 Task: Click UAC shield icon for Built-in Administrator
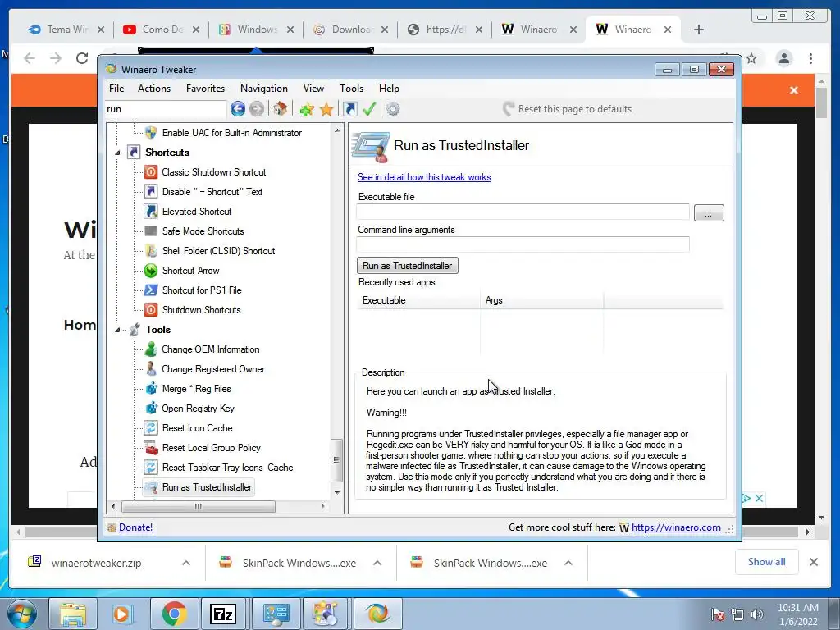(x=151, y=133)
